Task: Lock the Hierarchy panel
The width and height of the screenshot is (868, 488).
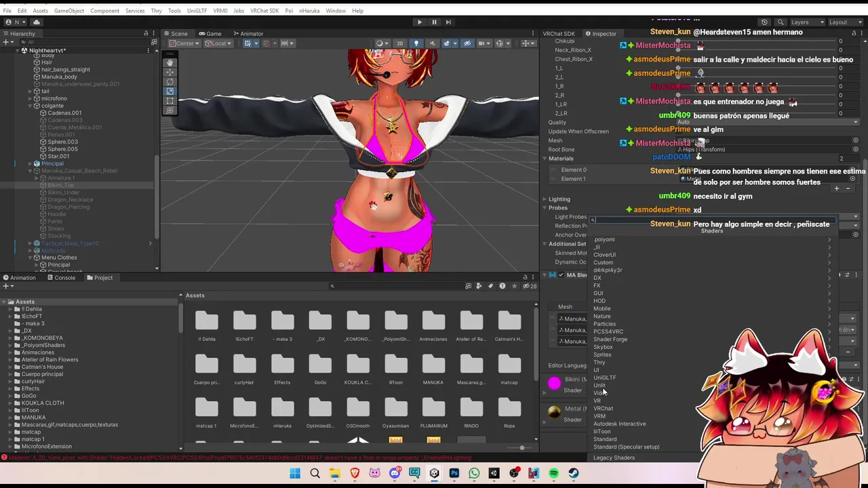Action: pos(146,33)
